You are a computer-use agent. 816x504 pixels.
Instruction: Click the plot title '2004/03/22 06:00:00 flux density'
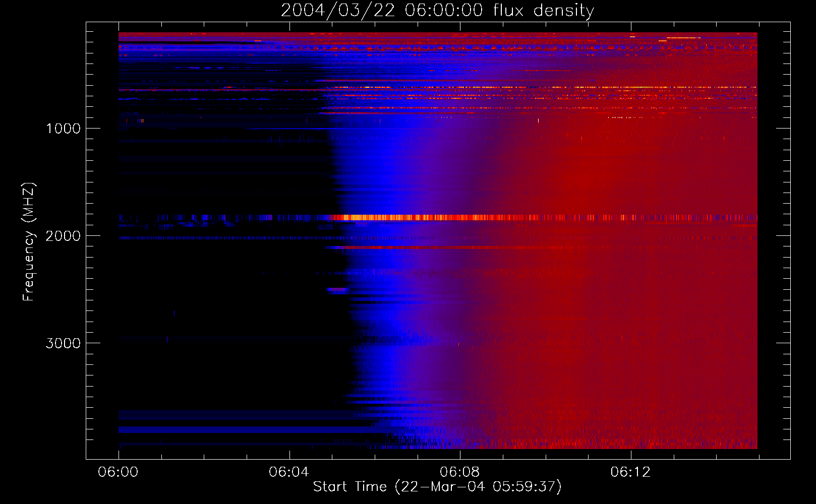pos(437,10)
